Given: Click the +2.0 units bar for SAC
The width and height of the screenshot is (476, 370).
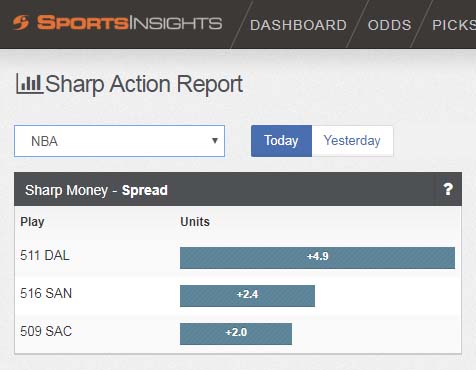Looking at the screenshot, I should pyautogui.click(x=236, y=334).
